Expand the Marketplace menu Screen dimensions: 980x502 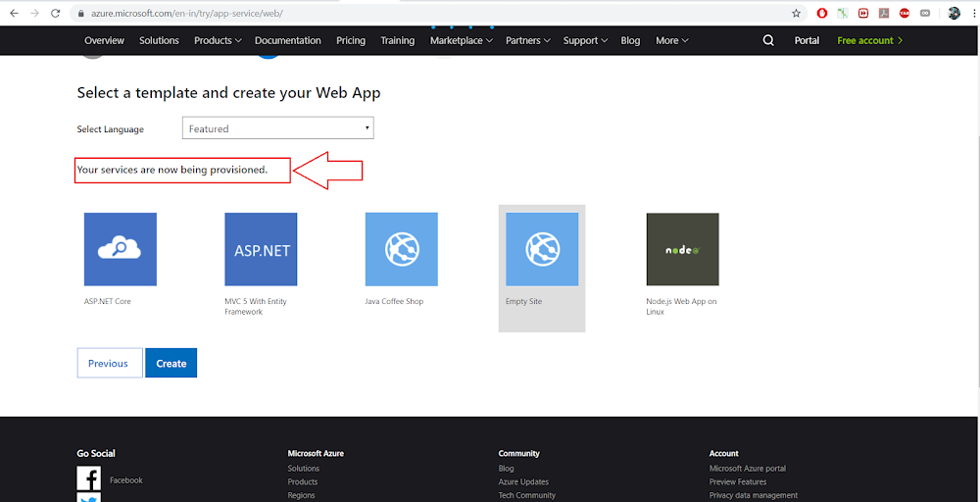pyautogui.click(x=462, y=40)
